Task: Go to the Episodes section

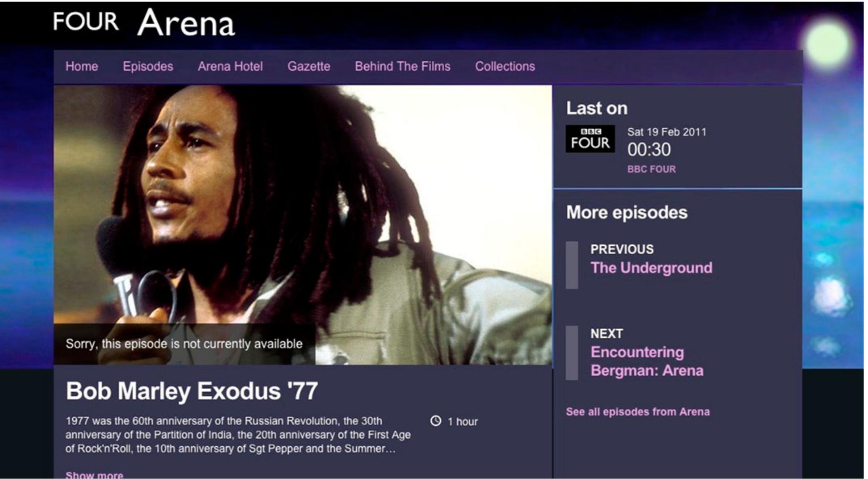Action: (x=148, y=66)
